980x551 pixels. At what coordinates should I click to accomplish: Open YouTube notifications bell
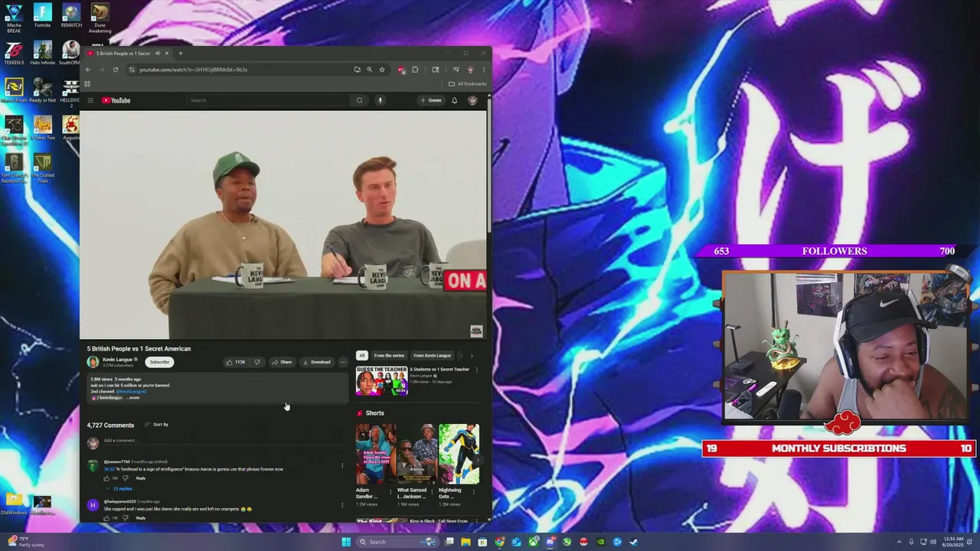click(454, 100)
